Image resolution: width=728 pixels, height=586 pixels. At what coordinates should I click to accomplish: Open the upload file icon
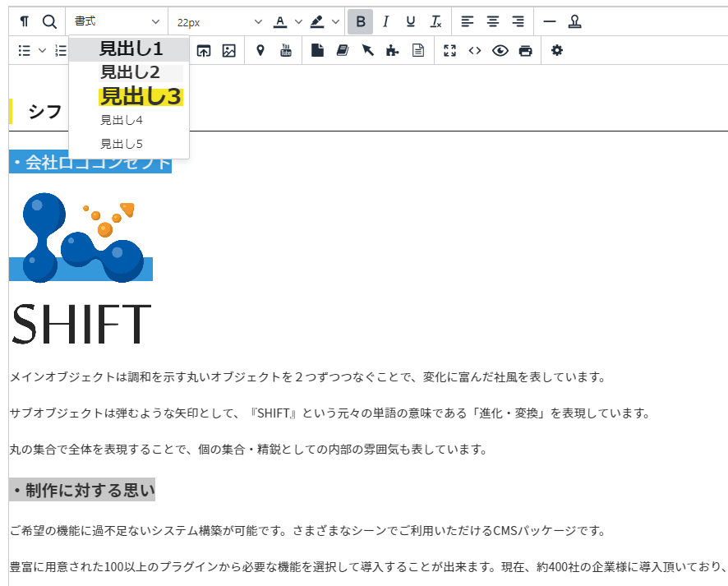203,50
